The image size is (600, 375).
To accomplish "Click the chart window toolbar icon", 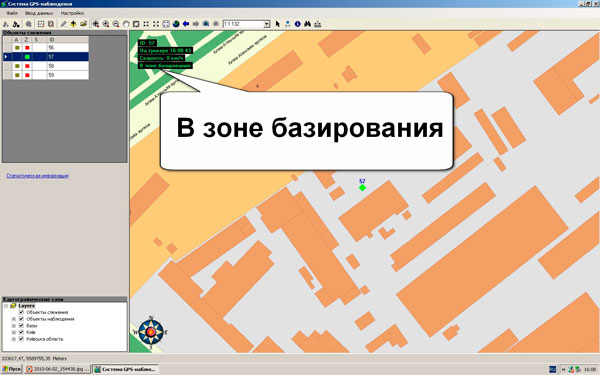I will (x=41, y=24).
